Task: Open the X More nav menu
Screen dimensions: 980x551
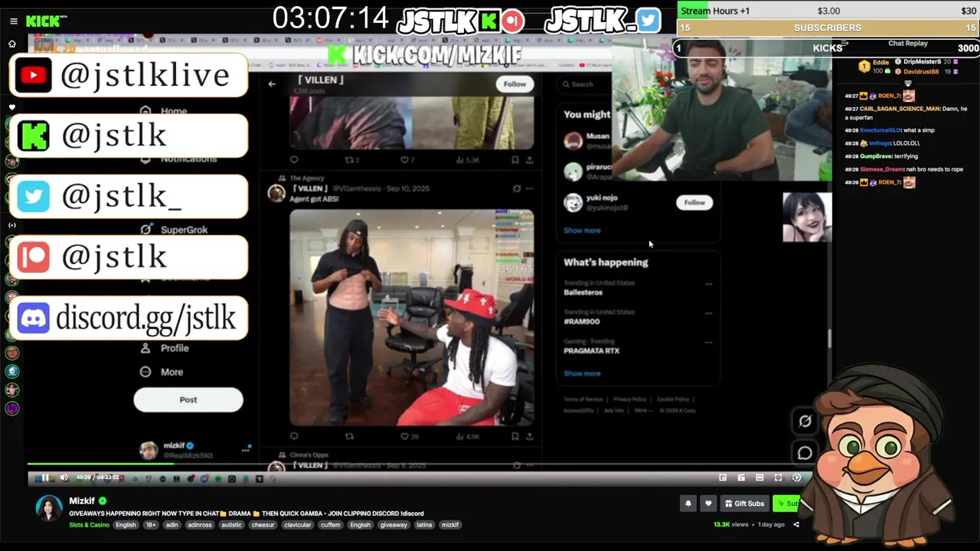Action: (x=162, y=372)
